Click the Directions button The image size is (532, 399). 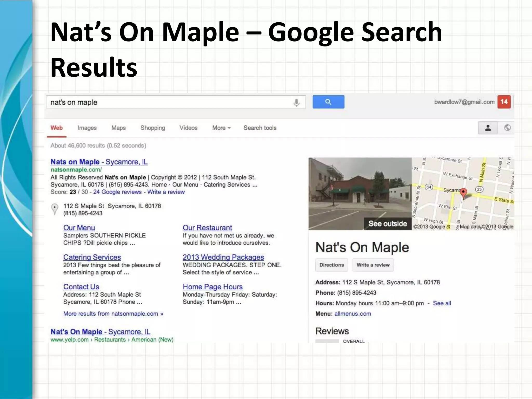point(332,265)
